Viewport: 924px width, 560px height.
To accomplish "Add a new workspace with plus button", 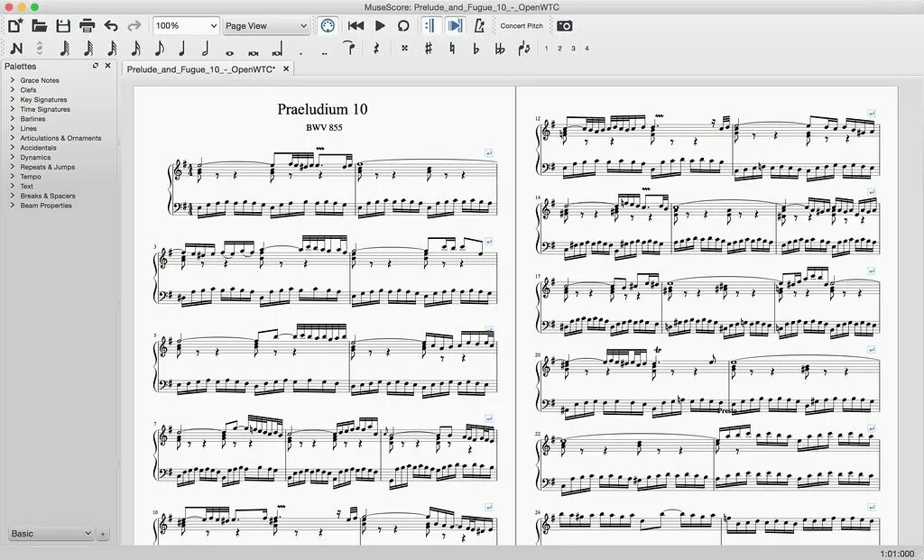I will 103,534.
